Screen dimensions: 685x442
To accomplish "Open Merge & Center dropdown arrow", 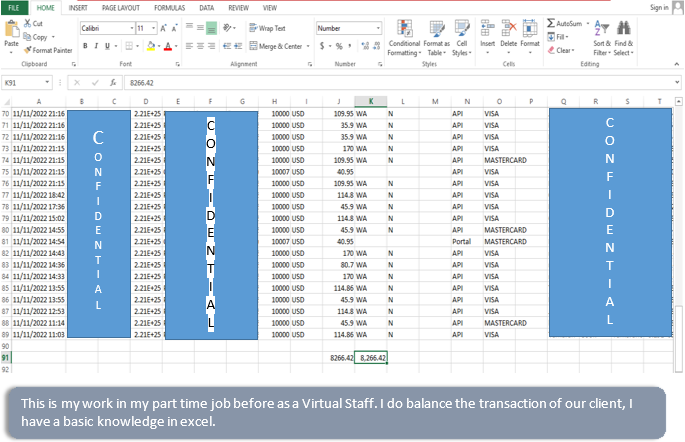I will pos(308,46).
